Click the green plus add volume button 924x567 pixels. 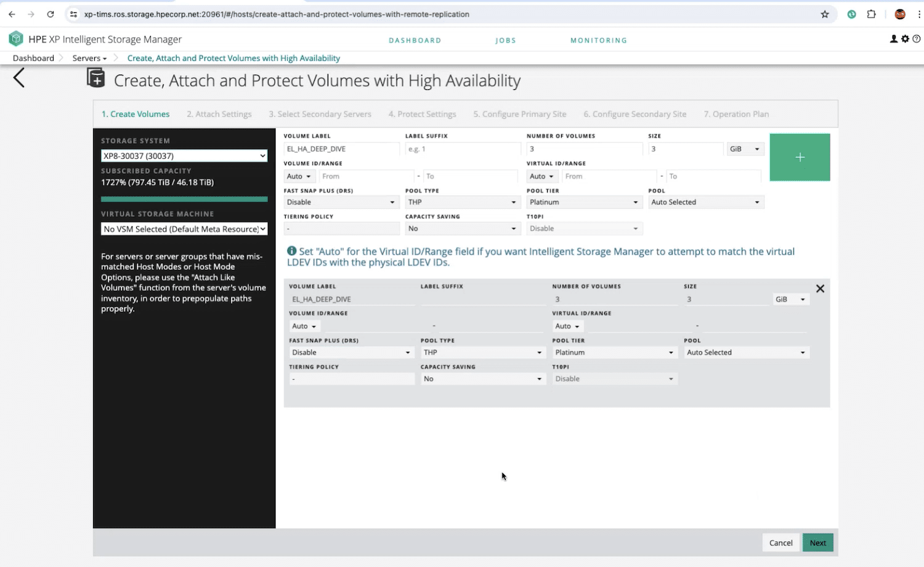coord(800,157)
